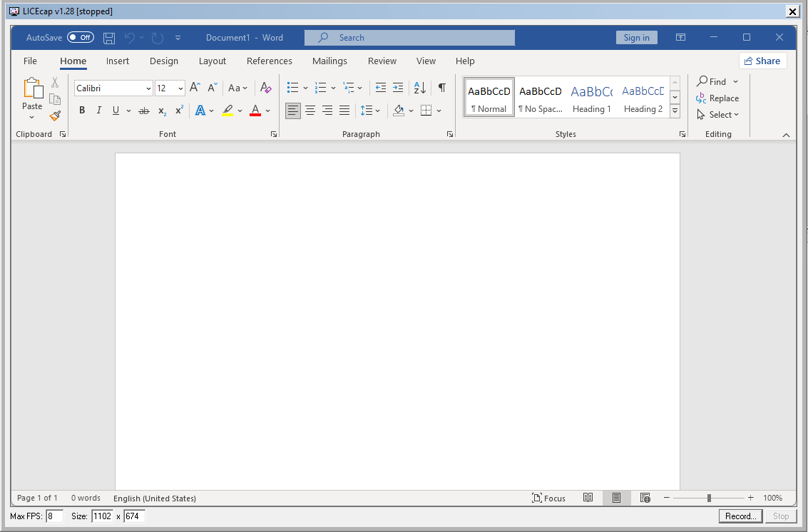
Task: Apply superscript formatting
Action: tap(179, 111)
